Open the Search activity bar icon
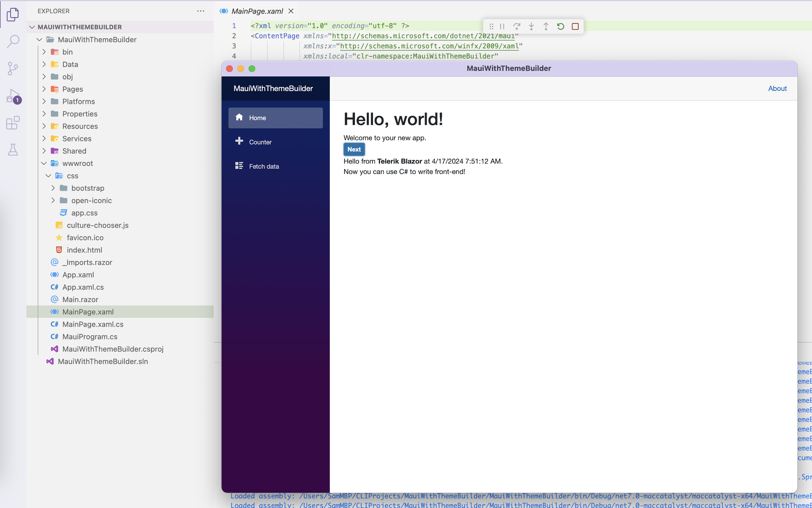Image resolution: width=812 pixels, height=508 pixels. pos(13,41)
